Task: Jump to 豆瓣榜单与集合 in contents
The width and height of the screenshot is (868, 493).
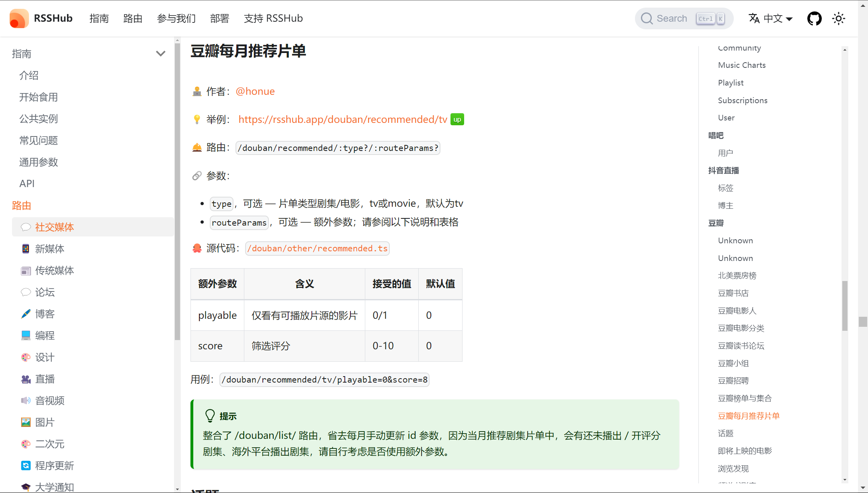Action: pyautogui.click(x=745, y=398)
